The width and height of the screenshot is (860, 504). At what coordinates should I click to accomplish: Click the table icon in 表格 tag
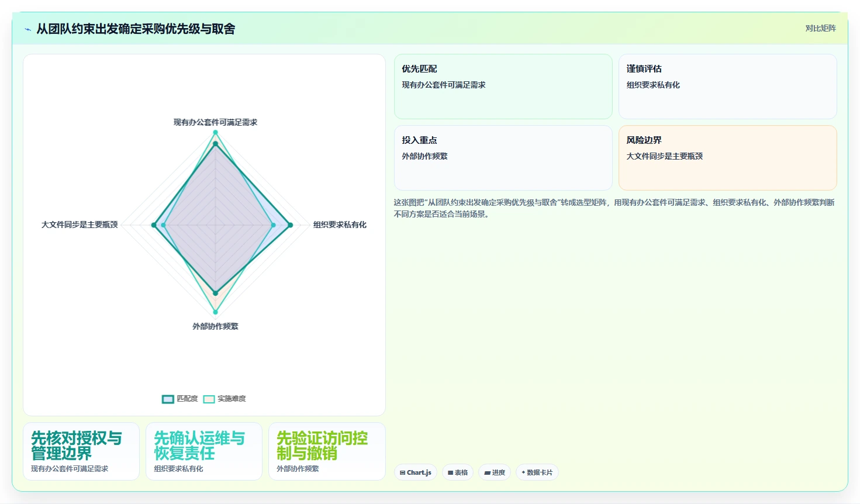pos(450,472)
